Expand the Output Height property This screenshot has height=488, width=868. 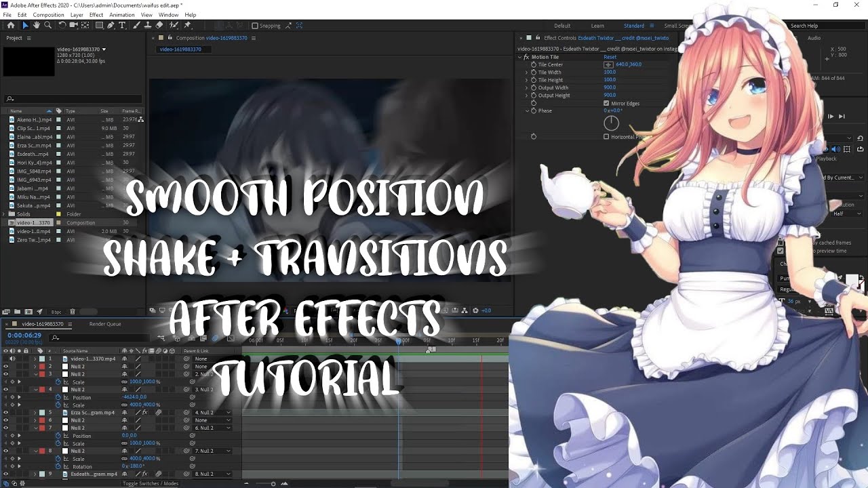click(527, 95)
